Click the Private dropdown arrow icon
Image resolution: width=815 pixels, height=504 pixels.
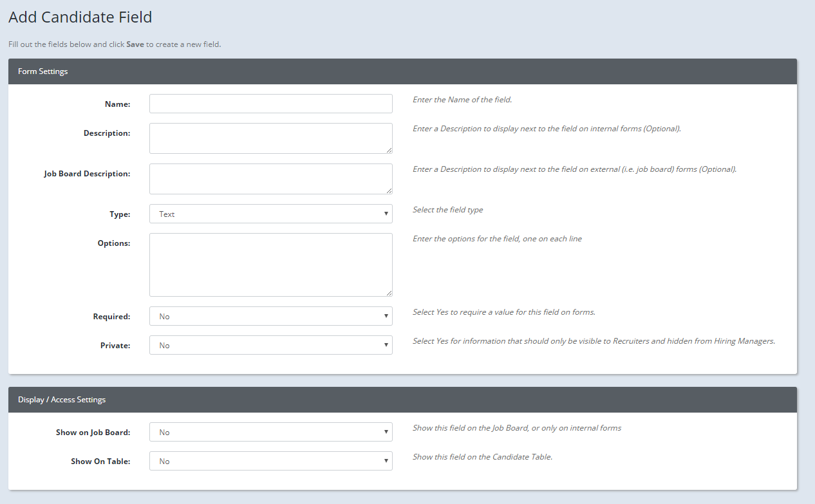coord(386,345)
